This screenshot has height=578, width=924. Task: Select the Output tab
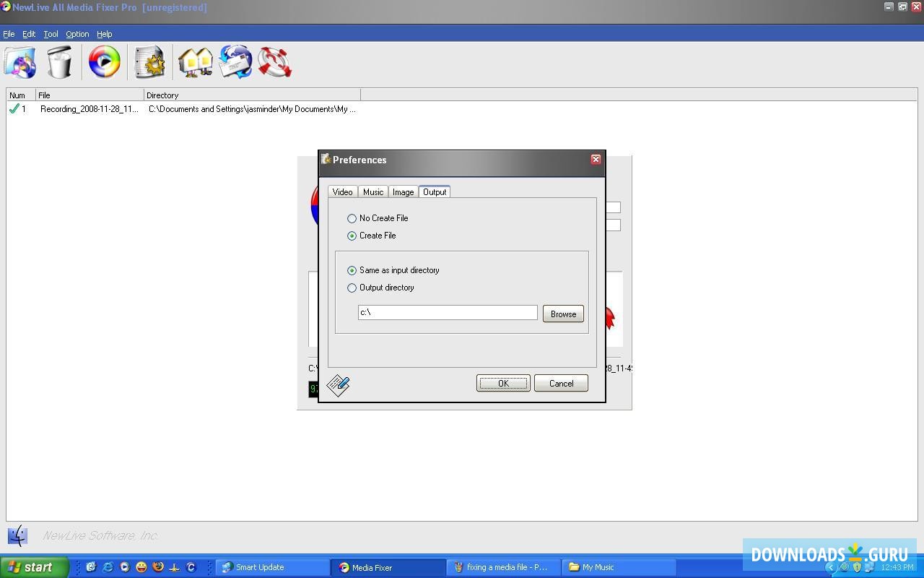pyautogui.click(x=435, y=191)
